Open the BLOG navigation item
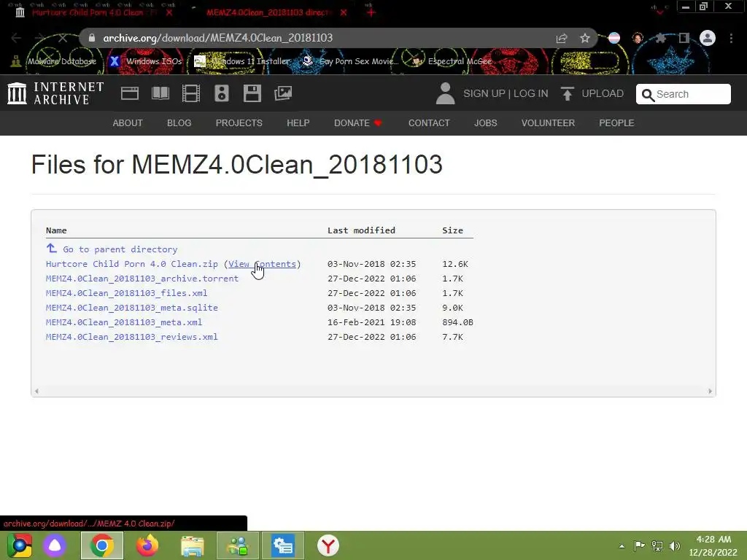The width and height of the screenshot is (747, 560). click(x=179, y=122)
